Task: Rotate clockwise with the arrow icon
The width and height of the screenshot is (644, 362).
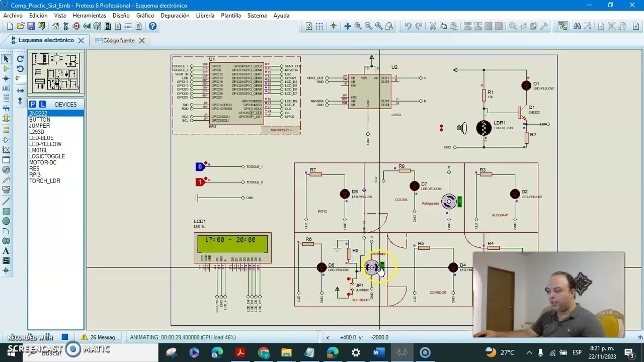Action: [20, 59]
